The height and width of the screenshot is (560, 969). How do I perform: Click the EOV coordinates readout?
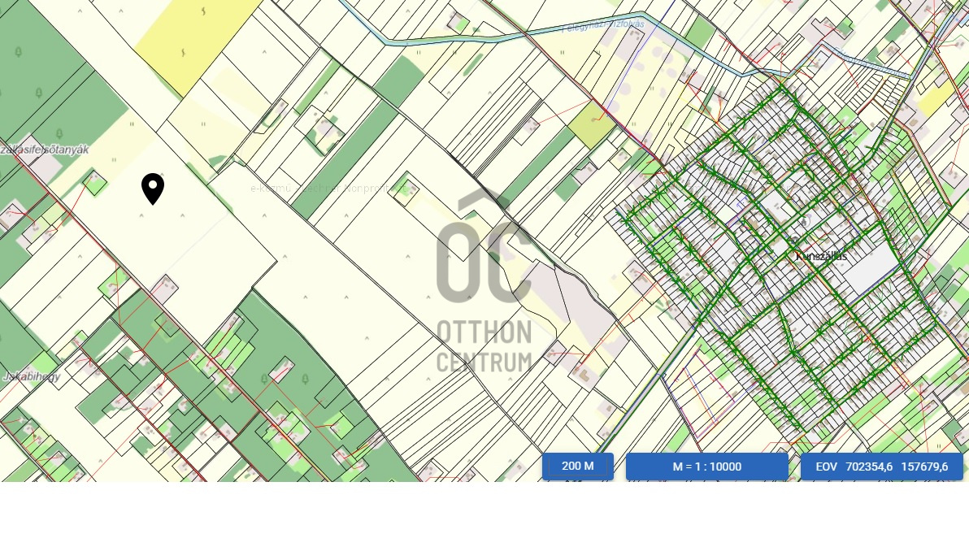881,467
